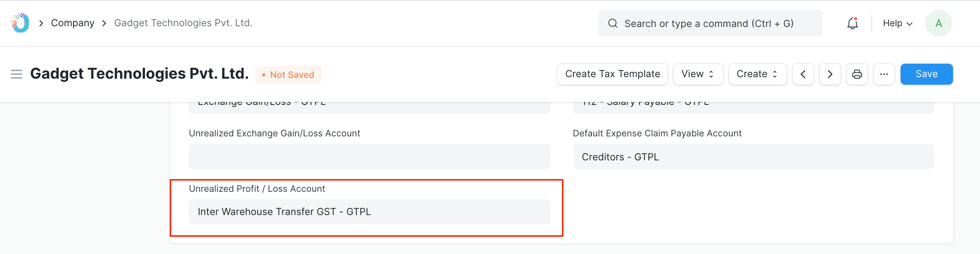Open the user avatar menu
This screenshot has width=980, height=254.
[938, 23]
